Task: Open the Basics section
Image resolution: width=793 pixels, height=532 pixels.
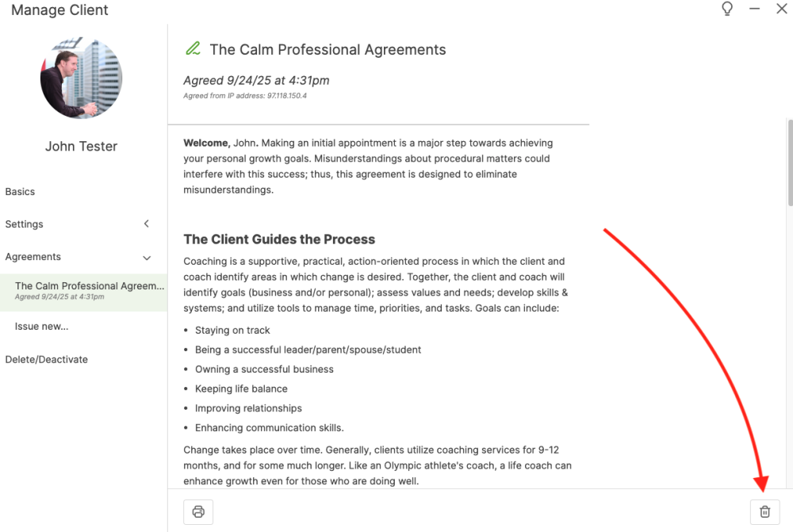Action: 21,192
